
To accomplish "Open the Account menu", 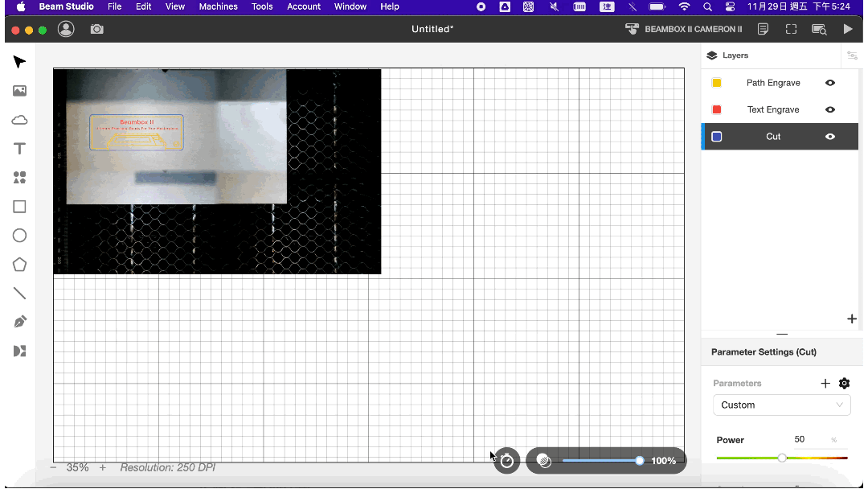I will [x=304, y=6].
